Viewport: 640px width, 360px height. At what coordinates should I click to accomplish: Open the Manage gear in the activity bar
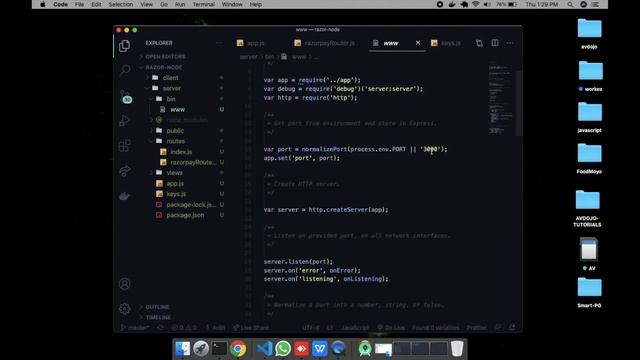[124, 309]
